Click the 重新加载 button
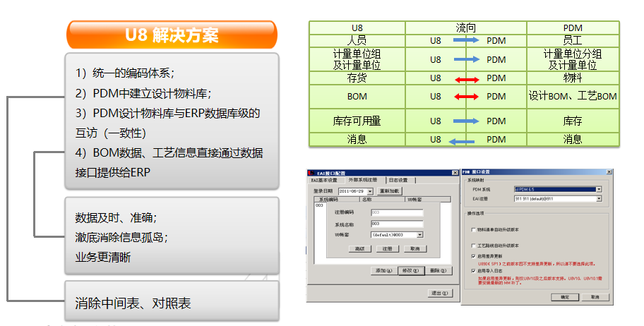 (x=389, y=191)
